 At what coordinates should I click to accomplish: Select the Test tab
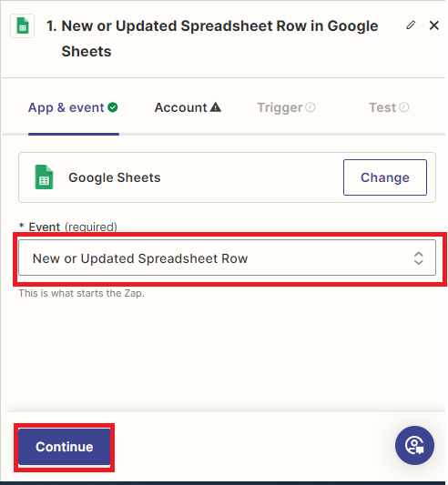pyautogui.click(x=389, y=107)
